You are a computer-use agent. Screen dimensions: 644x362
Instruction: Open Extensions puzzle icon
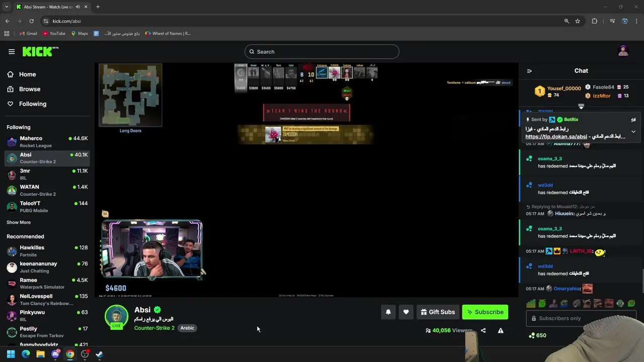click(595, 21)
